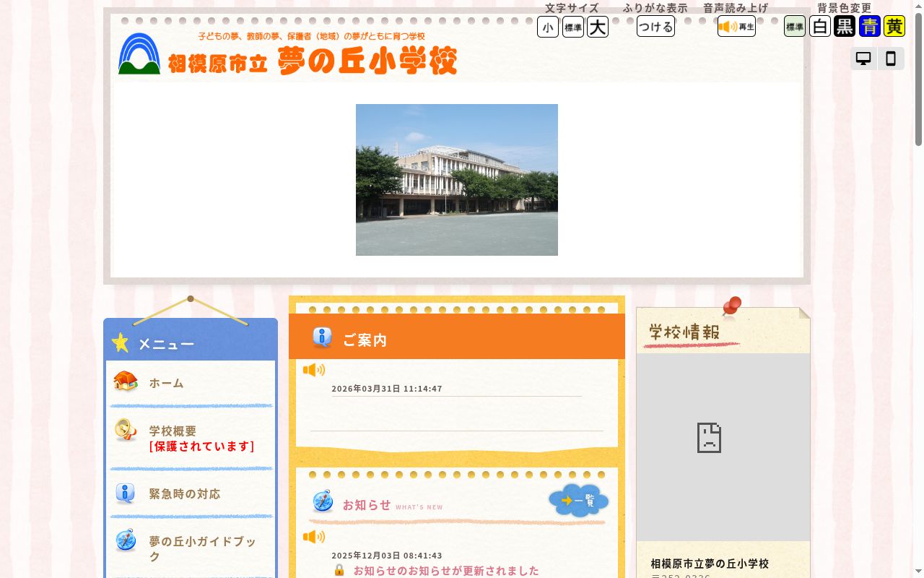Open お知らせのお知らせが更新されました link
This screenshot has height=578, width=924.
point(446,570)
